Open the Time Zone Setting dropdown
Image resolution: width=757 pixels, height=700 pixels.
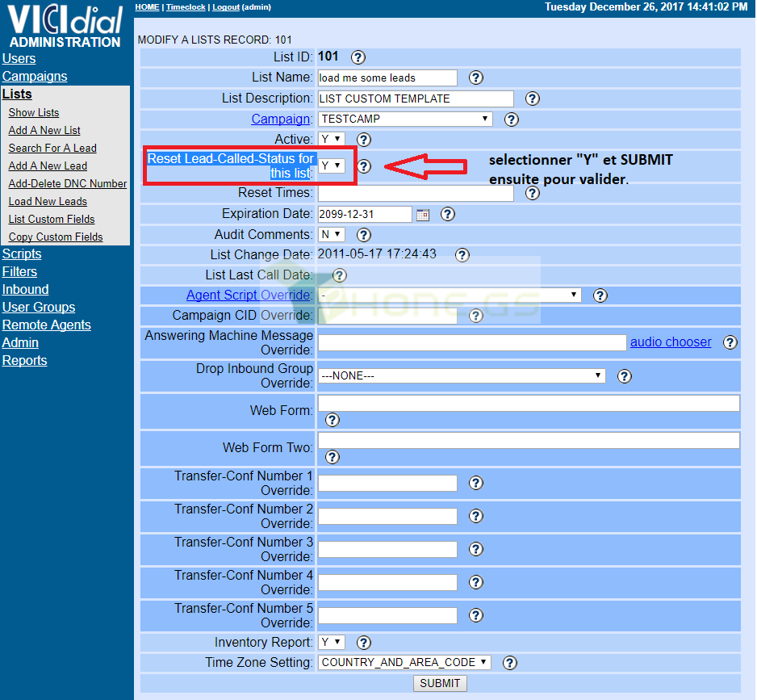click(x=404, y=662)
